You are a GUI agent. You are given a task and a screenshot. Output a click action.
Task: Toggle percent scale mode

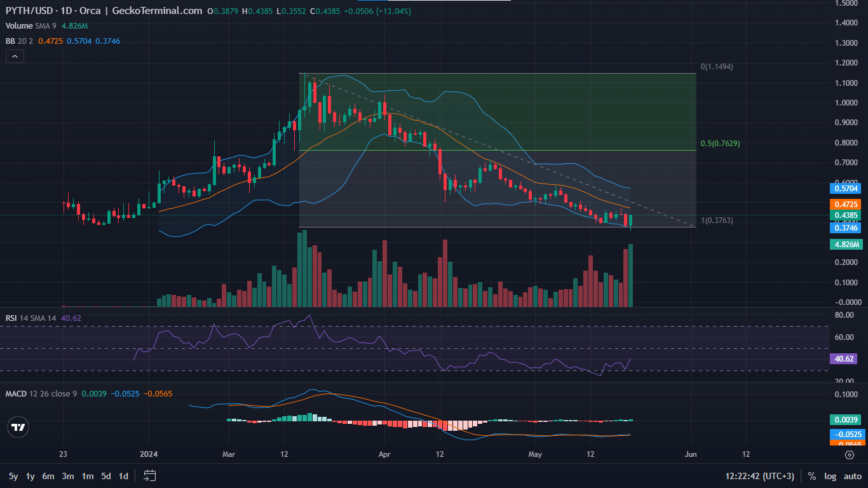[812, 476]
